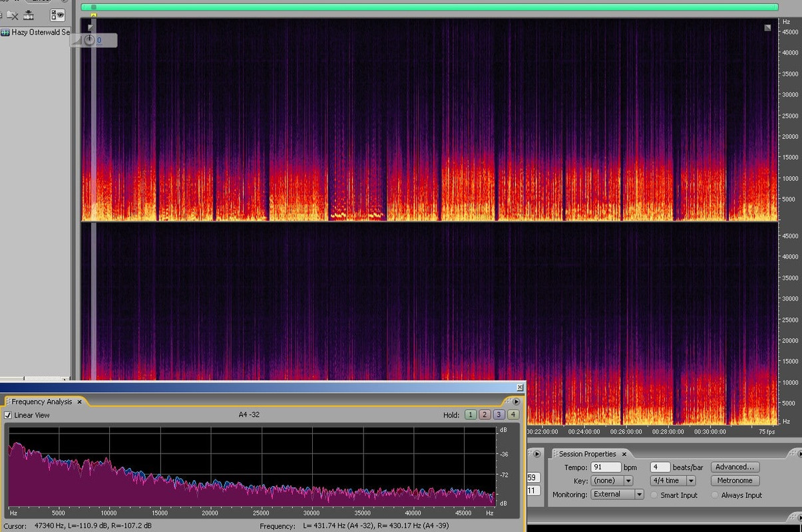802x532 pixels.
Task: Click the 75 fps time format label
Action: 767,432
